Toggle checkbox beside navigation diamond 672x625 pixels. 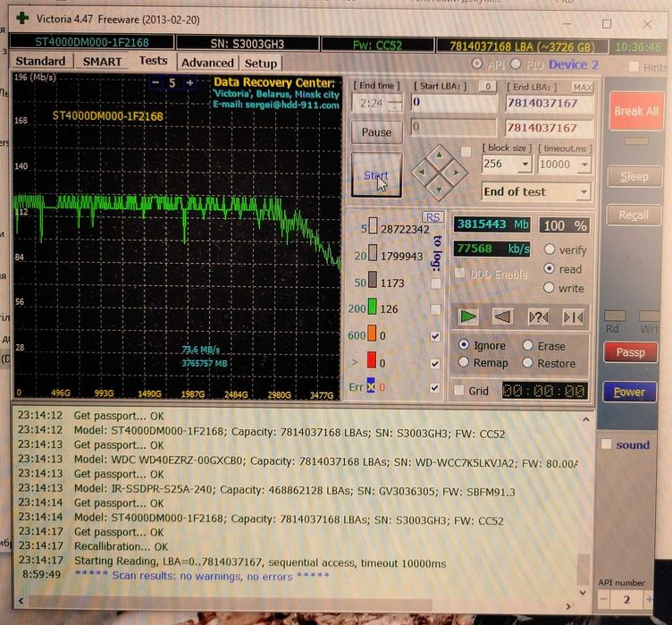pos(466,151)
